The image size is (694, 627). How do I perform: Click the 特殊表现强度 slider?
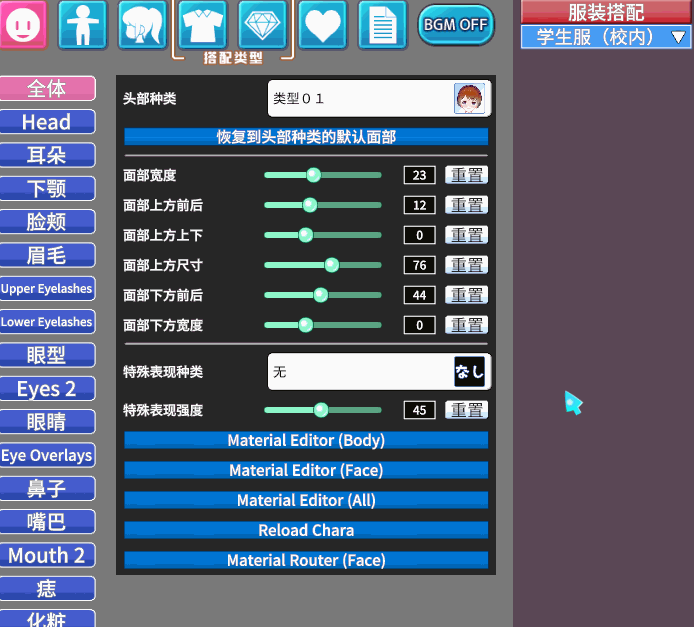click(323, 410)
